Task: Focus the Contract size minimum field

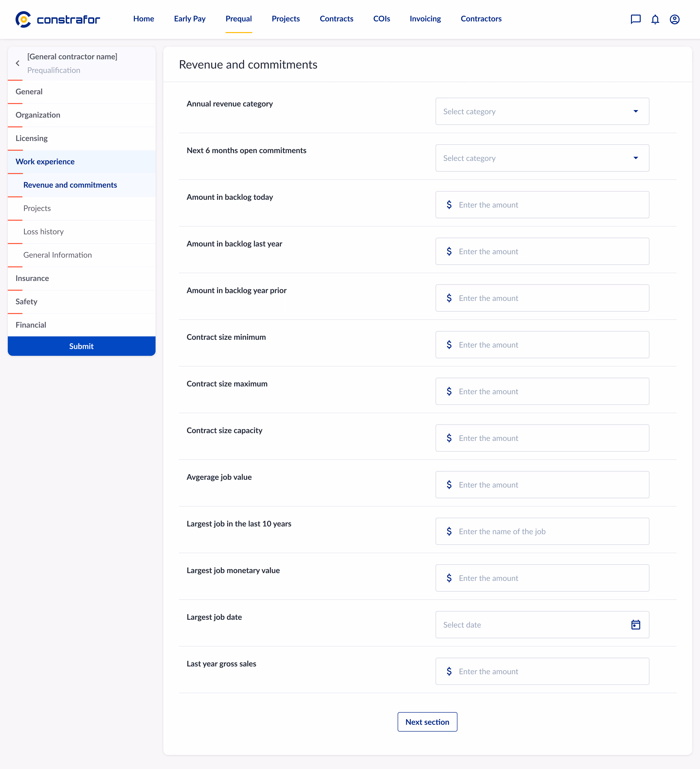Action: pos(542,345)
